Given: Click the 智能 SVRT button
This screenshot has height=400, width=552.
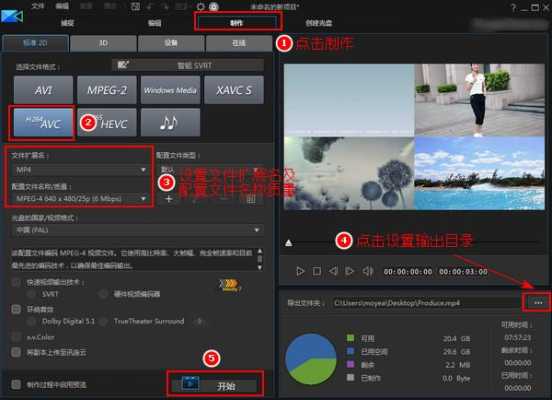Looking at the screenshot, I should (188, 65).
